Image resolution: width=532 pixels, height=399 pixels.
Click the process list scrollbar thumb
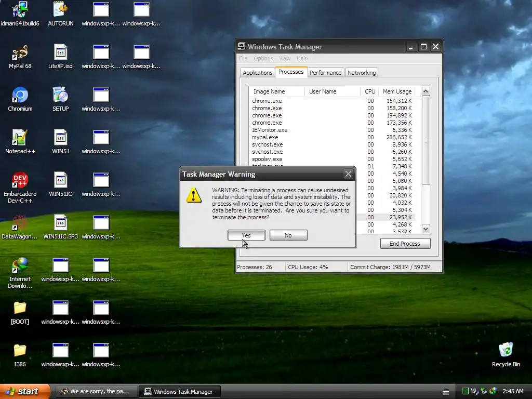426,140
